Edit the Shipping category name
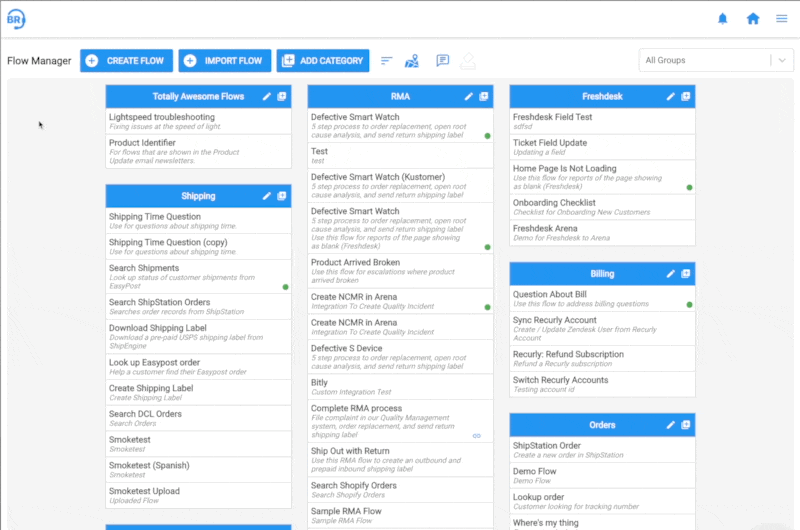 tap(266, 196)
